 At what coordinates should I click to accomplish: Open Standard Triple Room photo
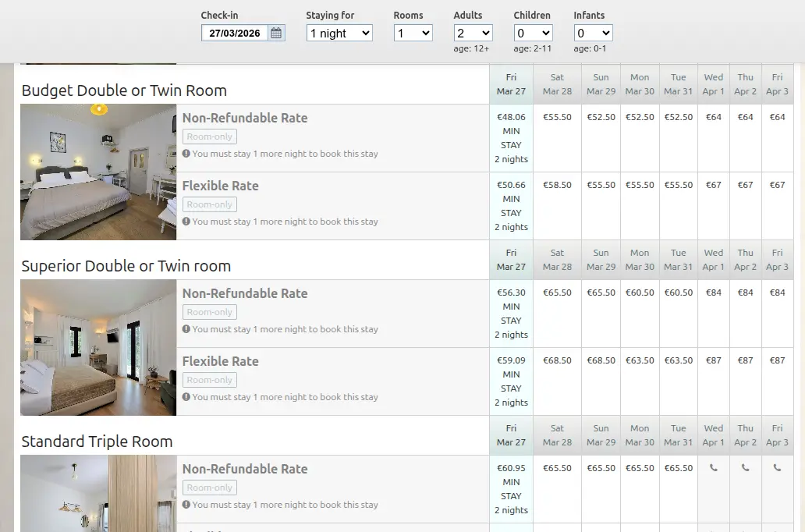pos(98,494)
